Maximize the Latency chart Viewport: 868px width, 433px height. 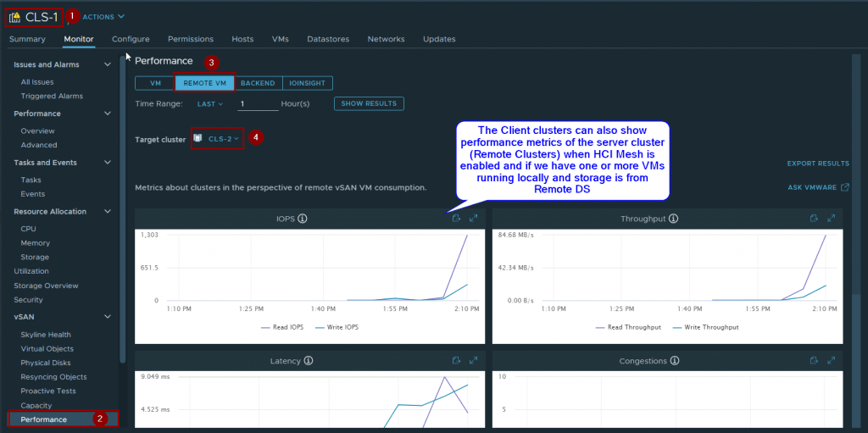click(474, 360)
